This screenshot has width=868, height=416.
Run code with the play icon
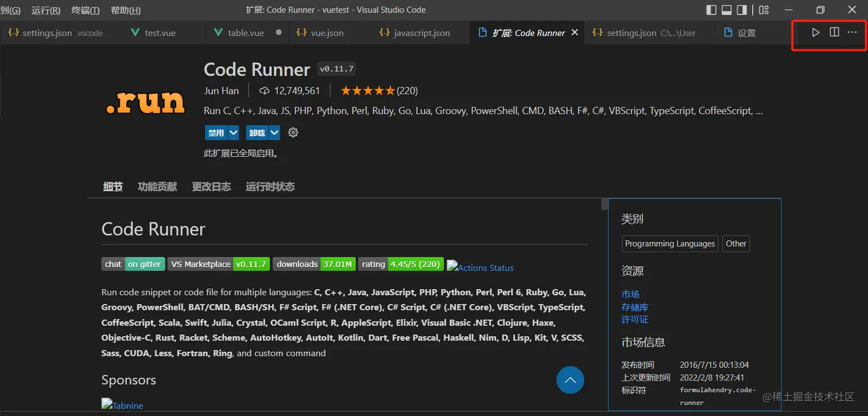pos(816,33)
